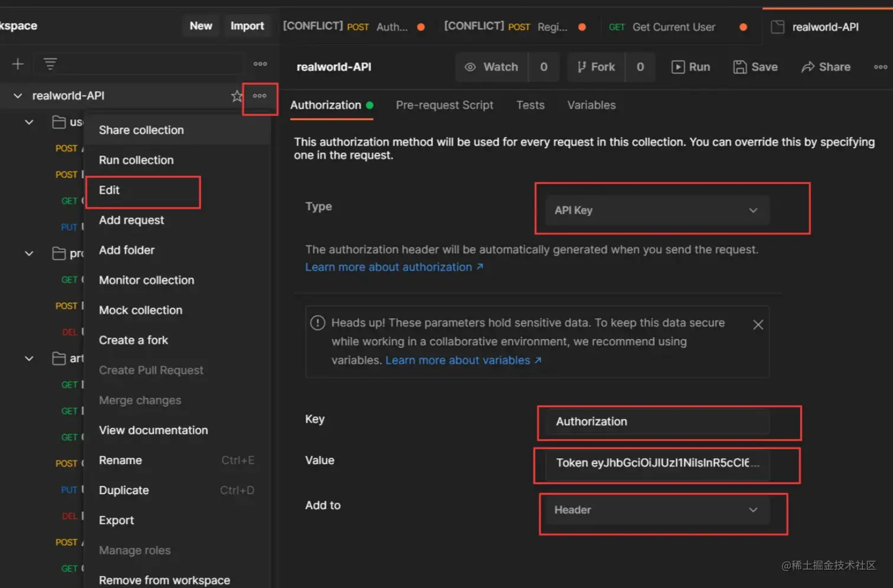Open the Type dropdown showing API Key
This screenshot has height=588, width=893.
click(x=656, y=210)
